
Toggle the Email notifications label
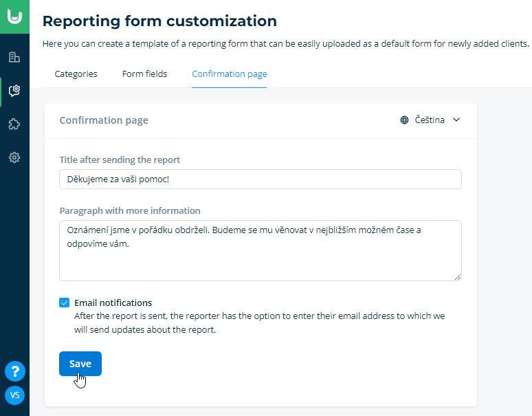click(x=113, y=303)
